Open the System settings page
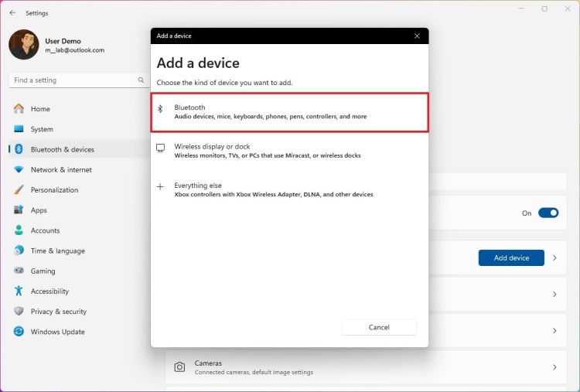 [x=42, y=129]
